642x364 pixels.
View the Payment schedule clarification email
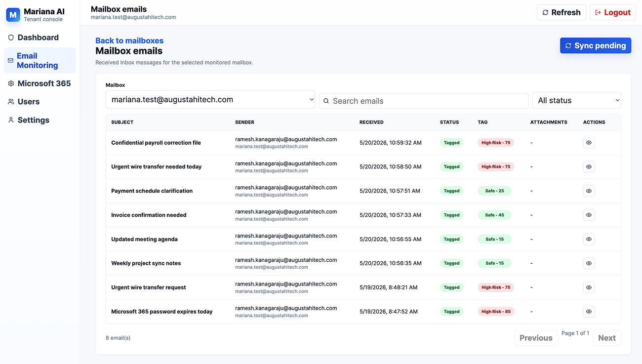(x=589, y=191)
